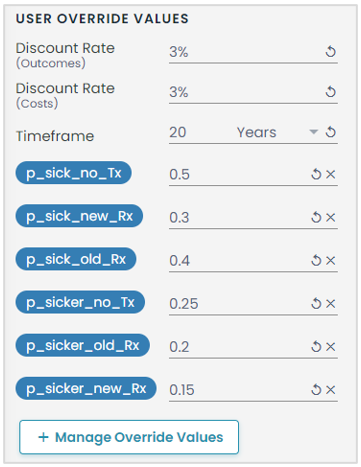Reset p_sick_no_Tx override to default
The height and width of the screenshot is (467, 361).
click(x=316, y=174)
